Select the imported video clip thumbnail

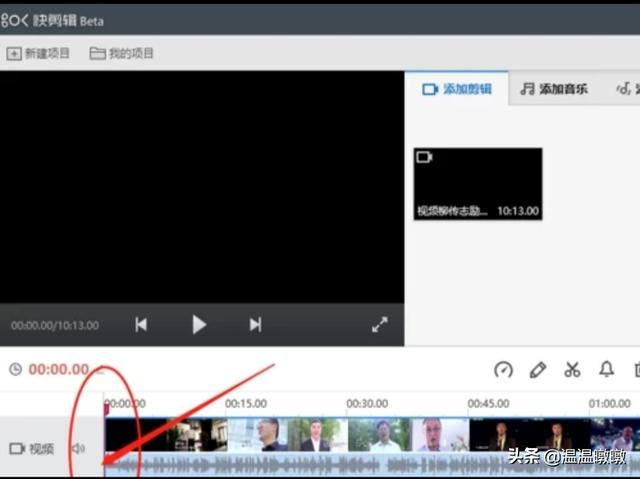tap(478, 183)
